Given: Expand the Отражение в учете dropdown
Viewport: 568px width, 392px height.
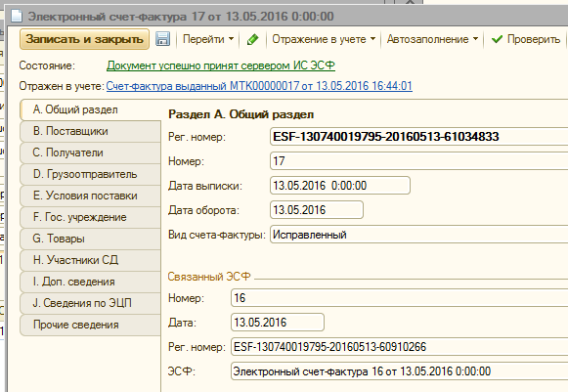Looking at the screenshot, I should tap(324, 39).
